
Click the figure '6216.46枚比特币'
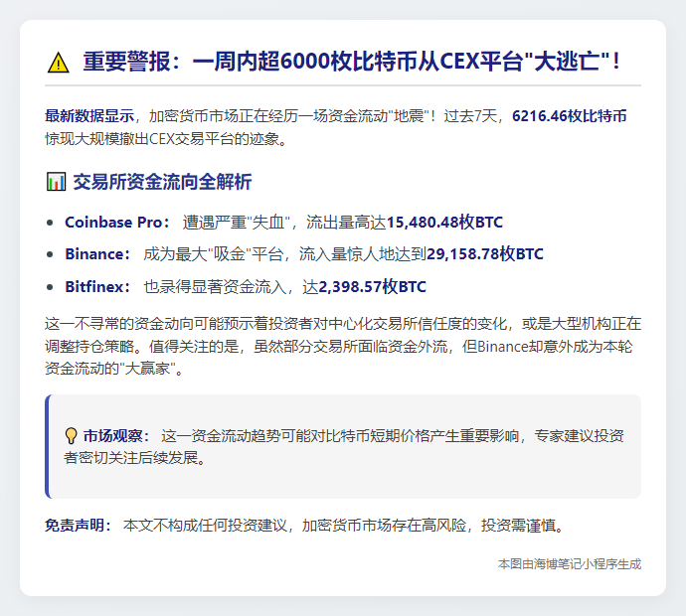pos(570,116)
